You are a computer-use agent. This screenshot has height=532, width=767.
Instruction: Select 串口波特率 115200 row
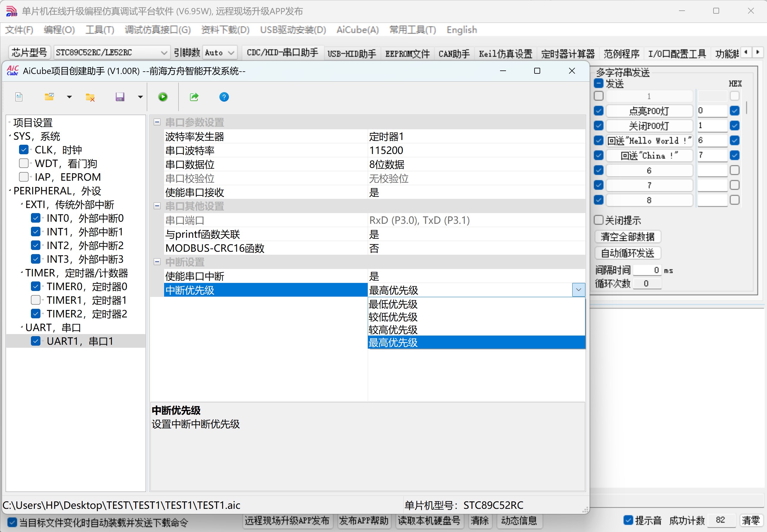click(x=375, y=150)
